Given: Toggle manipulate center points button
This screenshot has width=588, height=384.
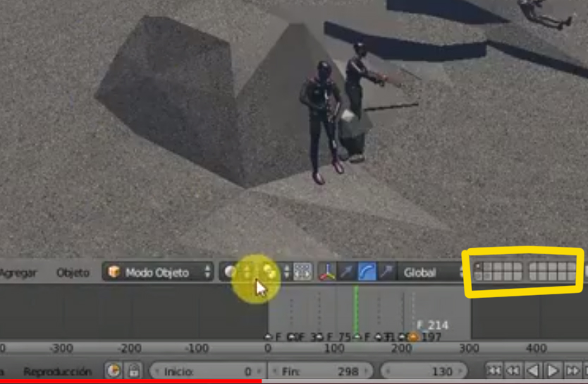Looking at the screenshot, I should pos(302,272).
